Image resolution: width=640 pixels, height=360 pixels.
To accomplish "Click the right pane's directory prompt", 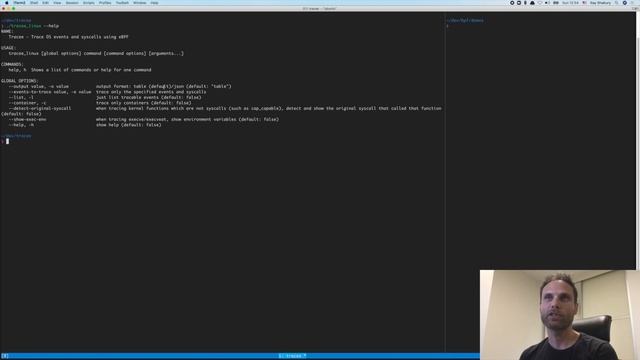I will (x=465, y=20).
